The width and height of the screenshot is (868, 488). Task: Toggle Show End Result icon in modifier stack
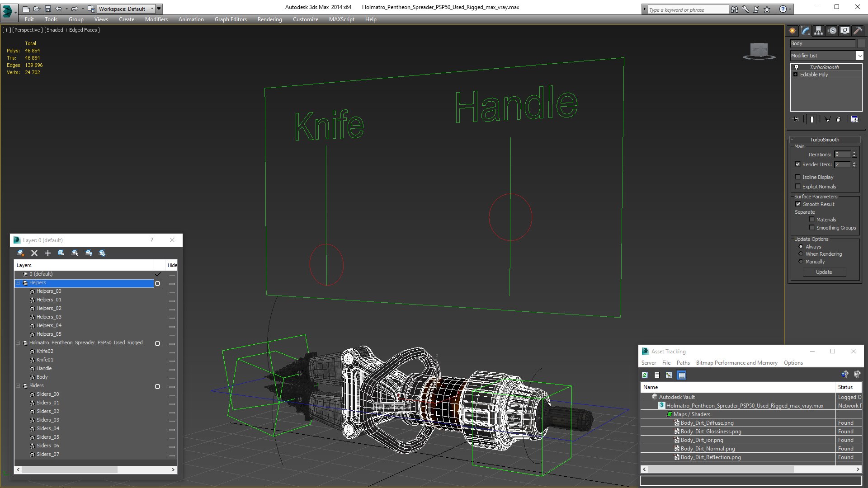coord(812,119)
